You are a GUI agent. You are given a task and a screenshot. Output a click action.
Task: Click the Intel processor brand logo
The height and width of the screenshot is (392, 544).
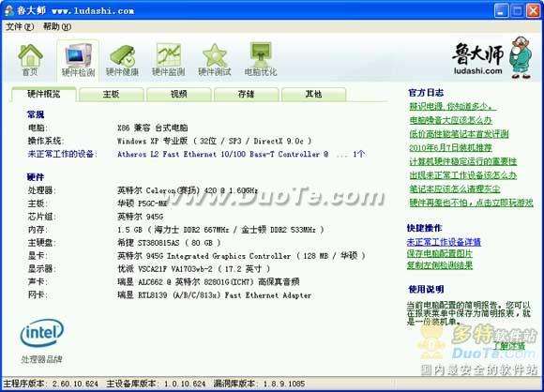click(x=42, y=333)
